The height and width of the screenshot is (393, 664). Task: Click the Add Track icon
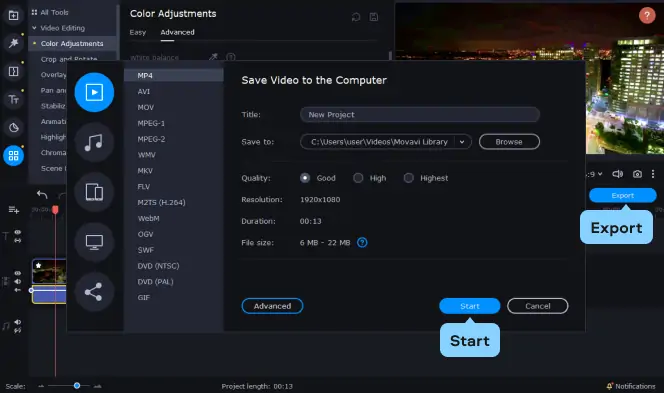14,210
